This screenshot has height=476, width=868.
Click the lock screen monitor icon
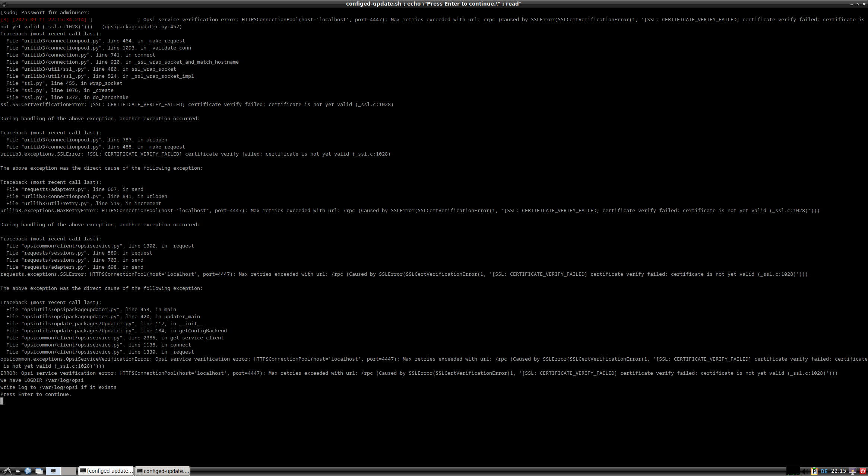(x=852, y=471)
